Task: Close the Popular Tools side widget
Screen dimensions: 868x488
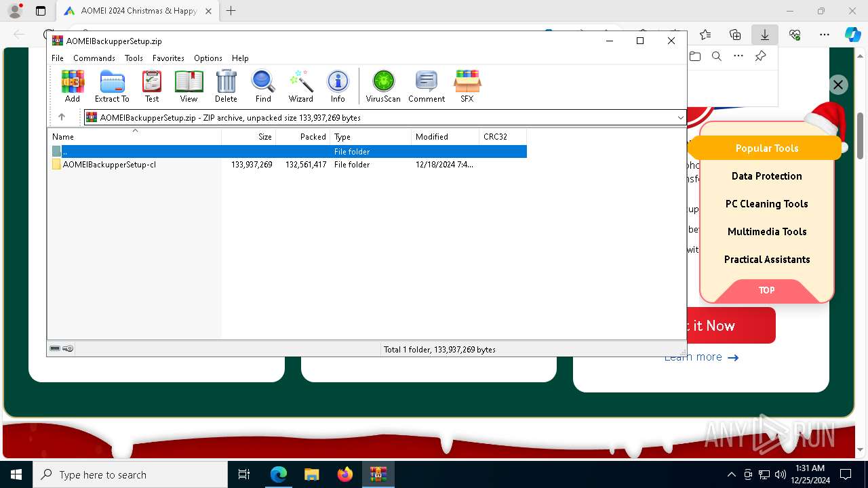Action: (838, 85)
